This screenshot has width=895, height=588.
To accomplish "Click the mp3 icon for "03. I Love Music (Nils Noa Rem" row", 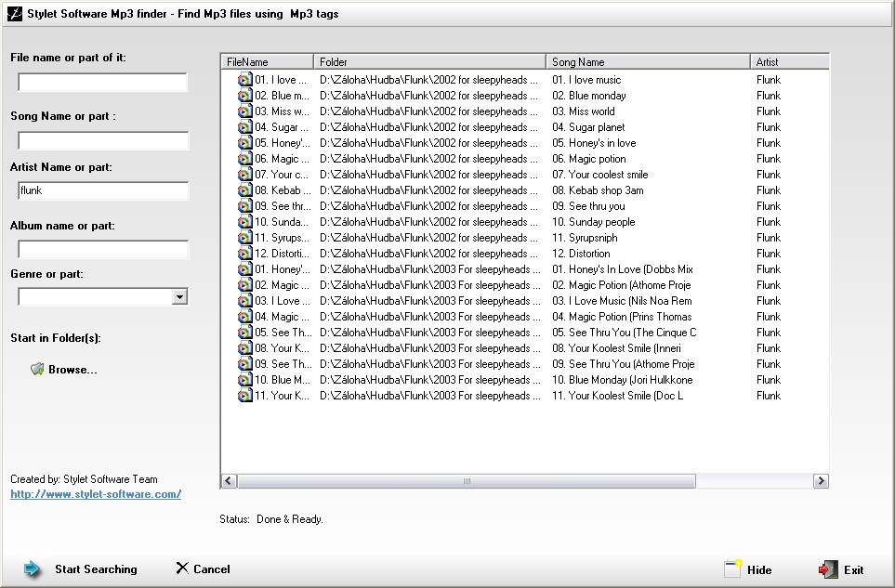I will pos(244,301).
